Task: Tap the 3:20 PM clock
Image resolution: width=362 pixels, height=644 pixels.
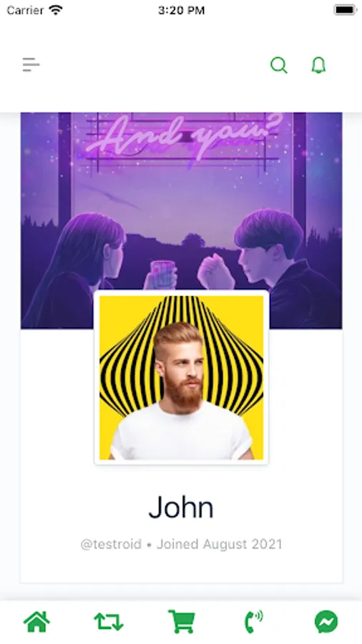Action: pos(181,10)
